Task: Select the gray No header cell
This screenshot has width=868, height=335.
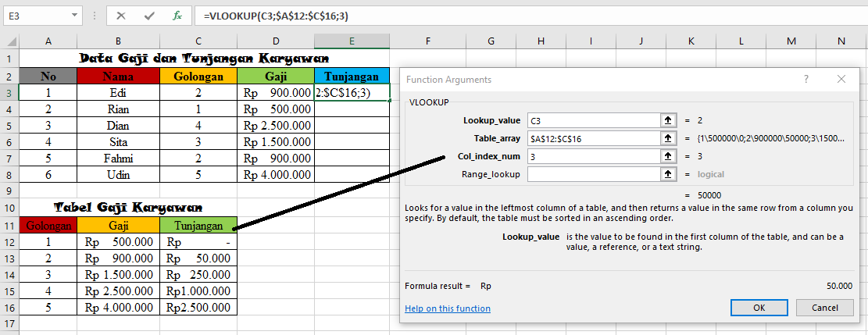Action: [48, 76]
